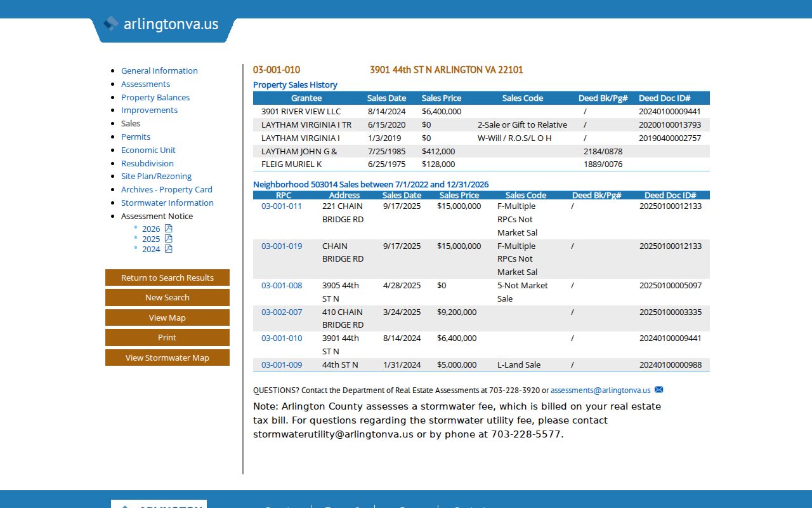Screen dimensions: 812x508
Task: Open the 2026 assessment notice link
Action: click(x=151, y=229)
